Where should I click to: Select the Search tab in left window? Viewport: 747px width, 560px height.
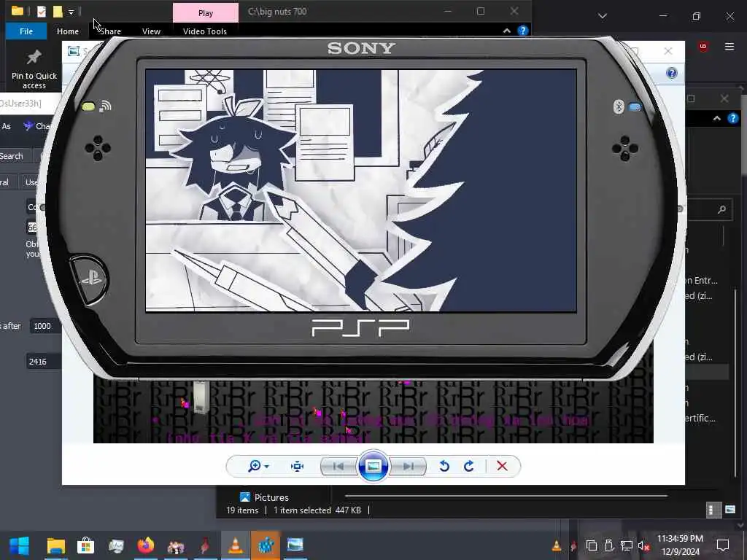(x=12, y=156)
